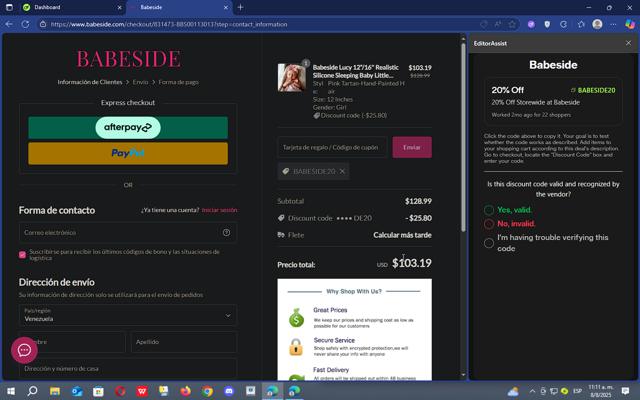The image size is (640, 400).
Task: Click the address bar URL
Action: point(169,24)
